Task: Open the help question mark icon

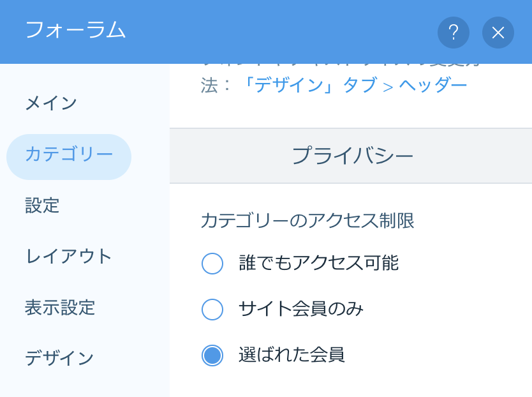Action: (454, 33)
